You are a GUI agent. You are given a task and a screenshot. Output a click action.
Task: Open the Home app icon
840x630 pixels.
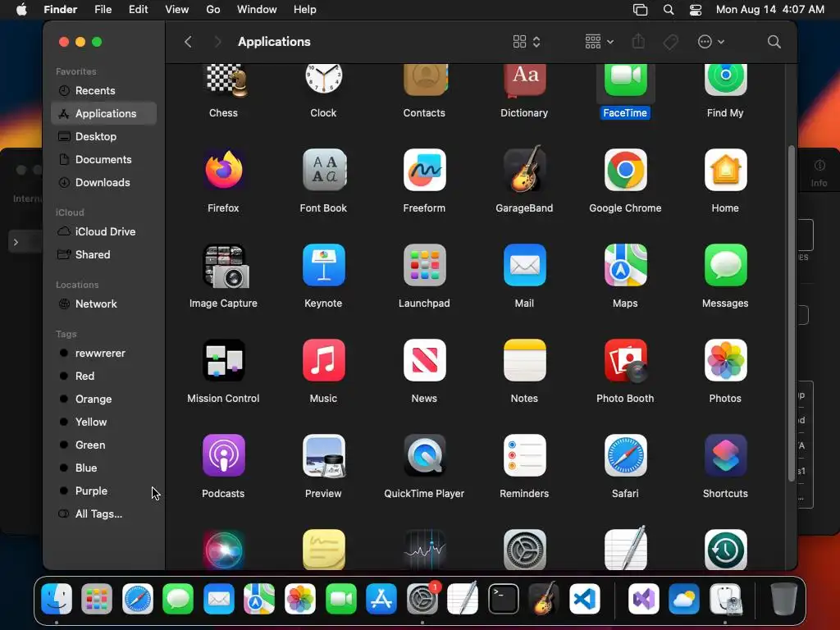coord(725,170)
